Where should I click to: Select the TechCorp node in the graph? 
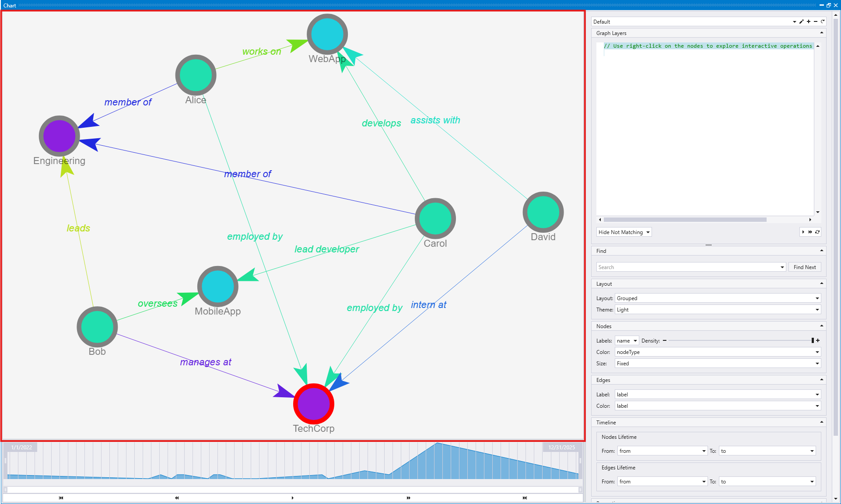tap(314, 404)
